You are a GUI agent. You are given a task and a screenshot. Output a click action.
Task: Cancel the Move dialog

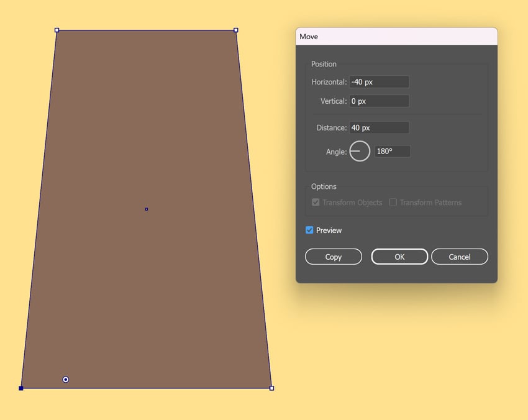460,257
